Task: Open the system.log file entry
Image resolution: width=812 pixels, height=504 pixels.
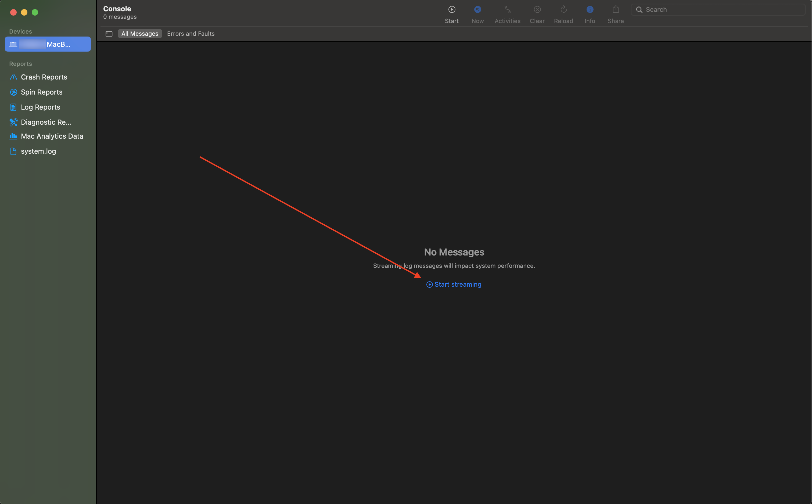Action: pos(38,151)
